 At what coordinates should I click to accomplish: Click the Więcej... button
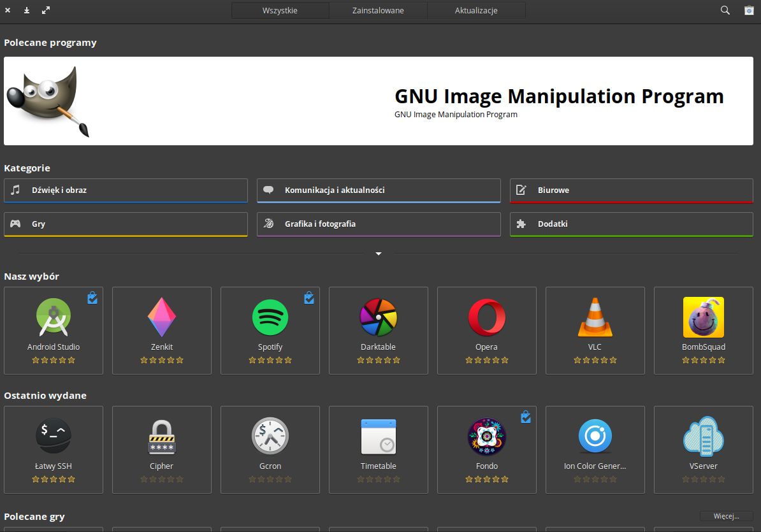pyautogui.click(x=726, y=516)
